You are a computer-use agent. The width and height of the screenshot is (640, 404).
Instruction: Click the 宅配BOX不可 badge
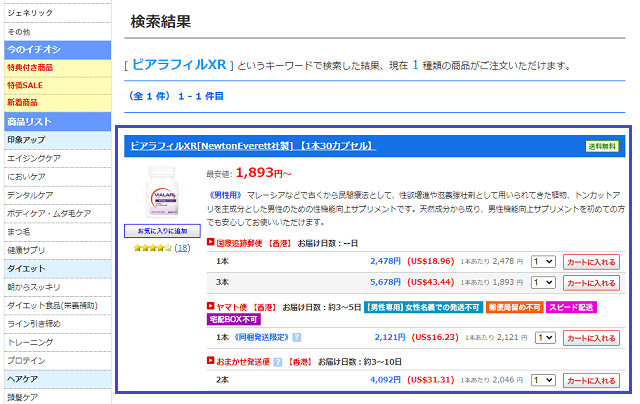coord(233,319)
